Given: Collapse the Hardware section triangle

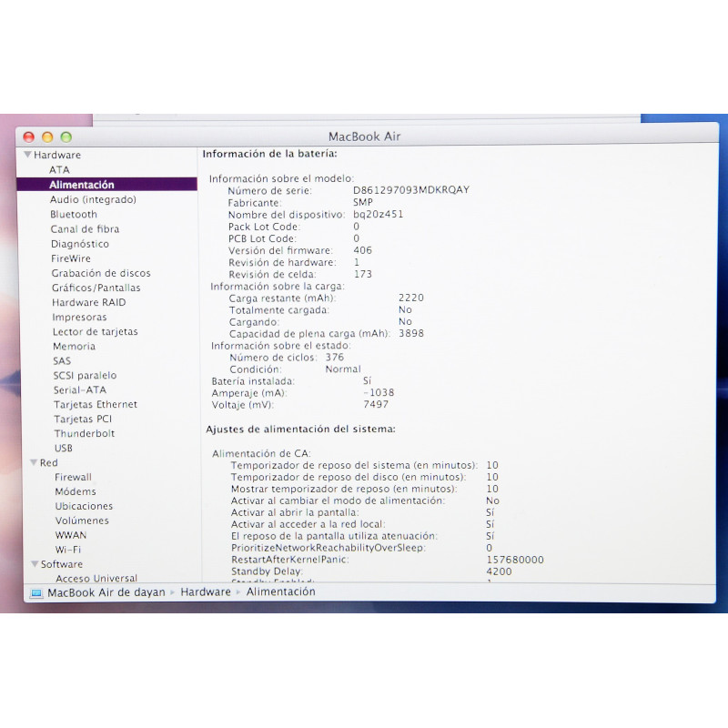Looking at the screenshot, I should [x=28, y=155].
